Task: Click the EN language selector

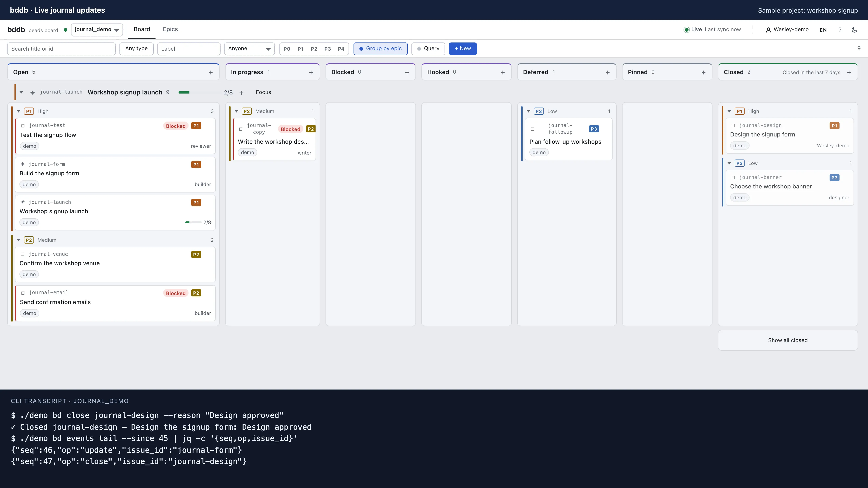Action: tap(823, 30)
